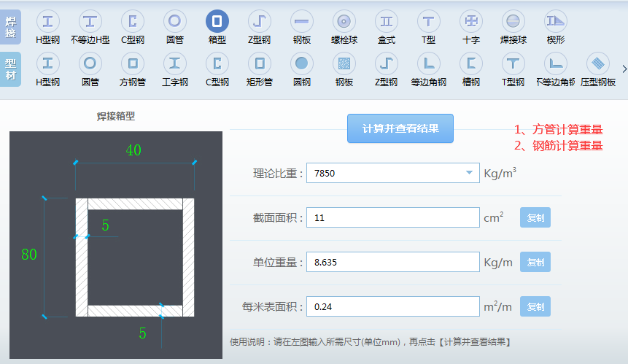Choose the 等边角钢 profile icon

pos(429,63)
